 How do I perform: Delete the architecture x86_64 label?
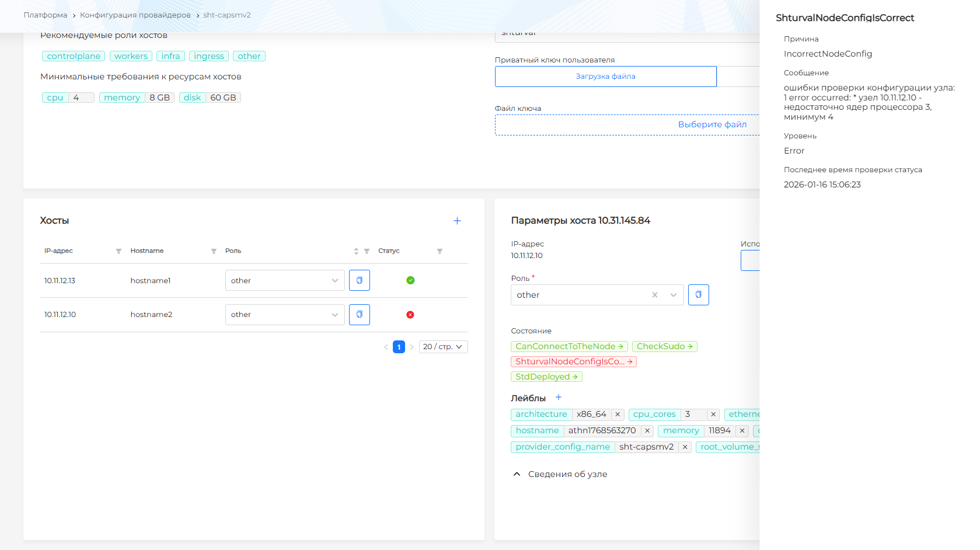coord(618,415)
